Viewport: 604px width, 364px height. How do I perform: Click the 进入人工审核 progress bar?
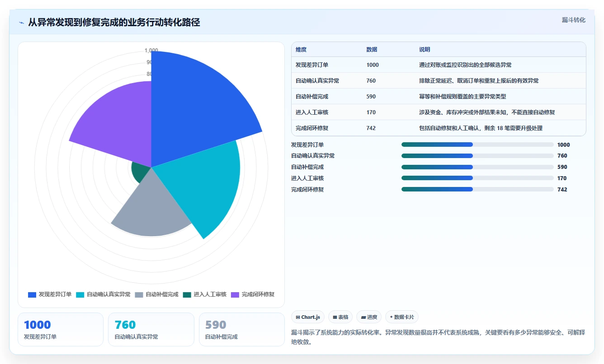tap(477, 178)
